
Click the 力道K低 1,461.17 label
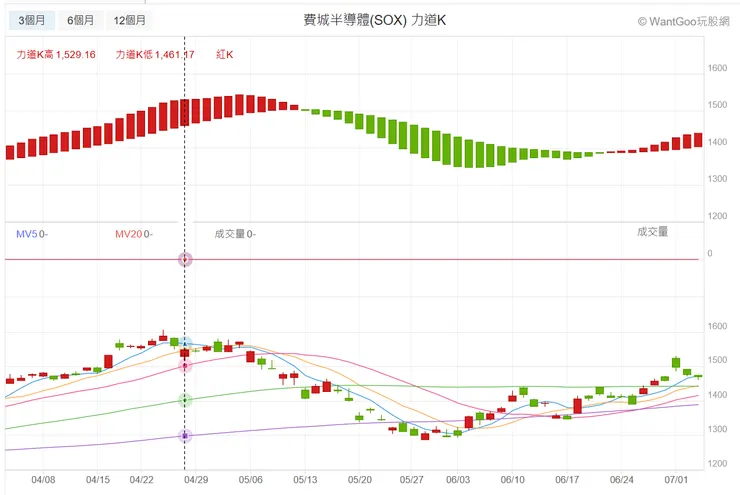click(x=155, y=55)
